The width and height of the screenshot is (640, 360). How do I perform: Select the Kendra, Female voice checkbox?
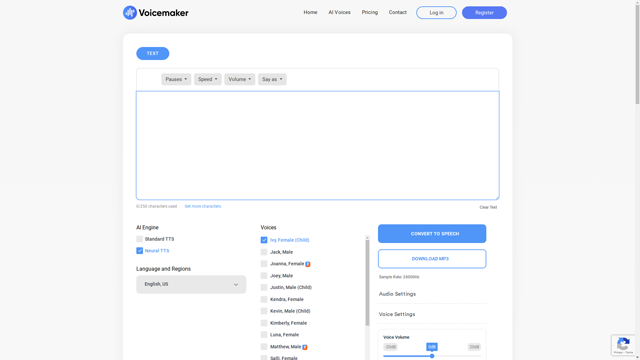[264, 299]
